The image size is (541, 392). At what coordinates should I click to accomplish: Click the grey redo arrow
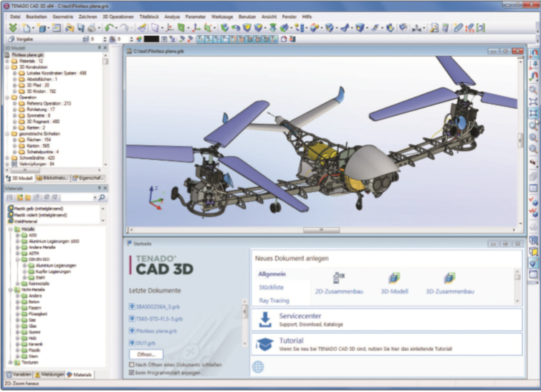(x=124, y=28)
